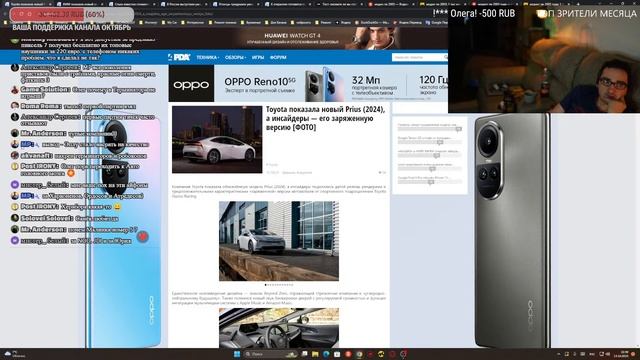Viewport: 640px width, 360px height.
Task: Show hidden system tray icons
Action: pyautogui.click(x=559, y=354)
